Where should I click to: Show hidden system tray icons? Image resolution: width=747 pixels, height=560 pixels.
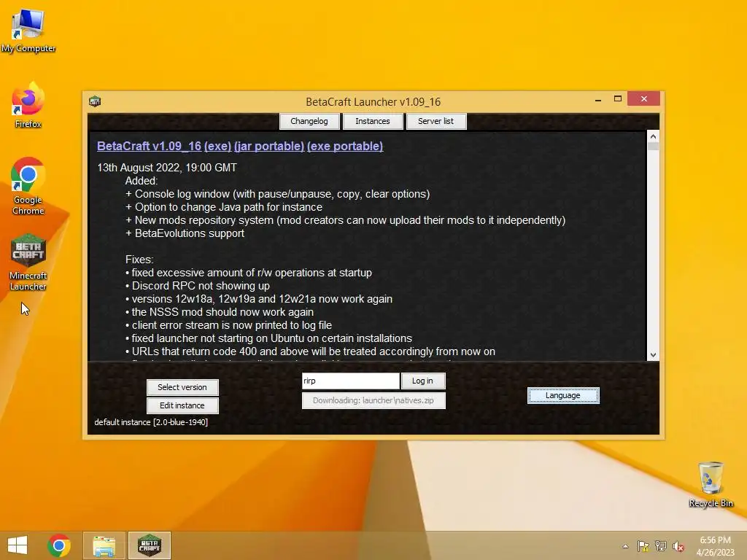click(625, 546)
